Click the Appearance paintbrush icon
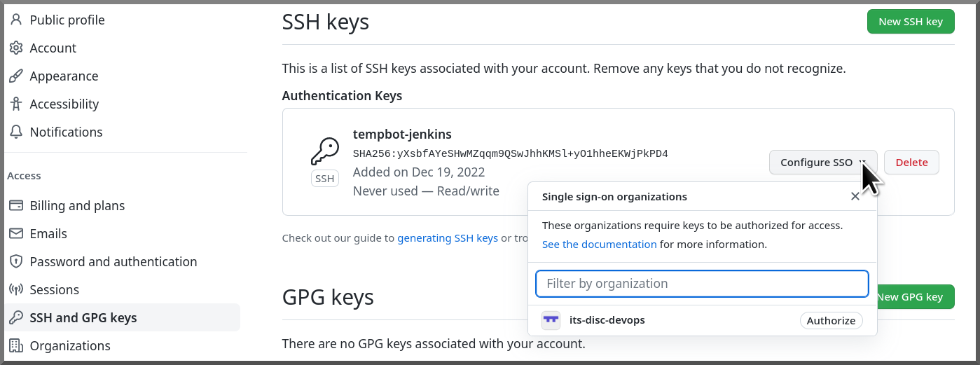The image size is (980, 365). (x=16, y=76)
